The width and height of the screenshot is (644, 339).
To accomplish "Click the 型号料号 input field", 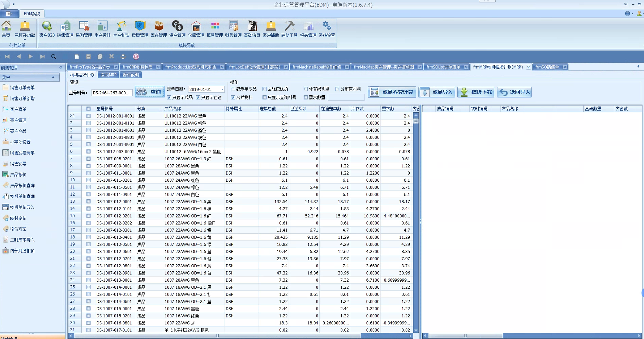I will pos(112,93).
